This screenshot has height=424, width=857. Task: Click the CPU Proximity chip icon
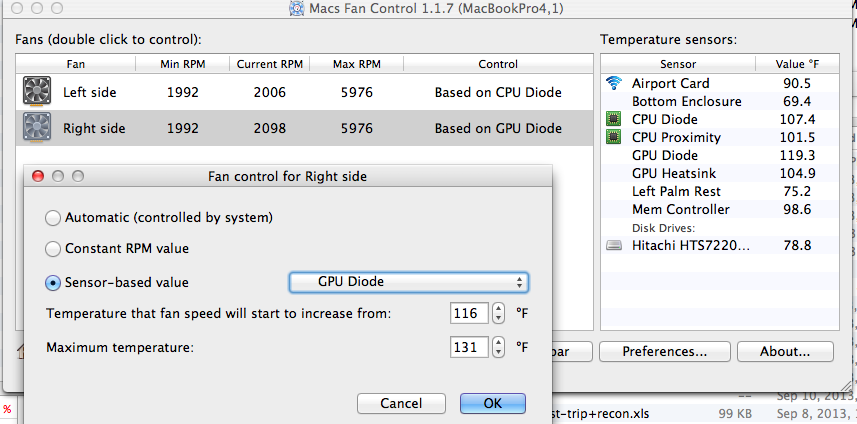[614, 137]
